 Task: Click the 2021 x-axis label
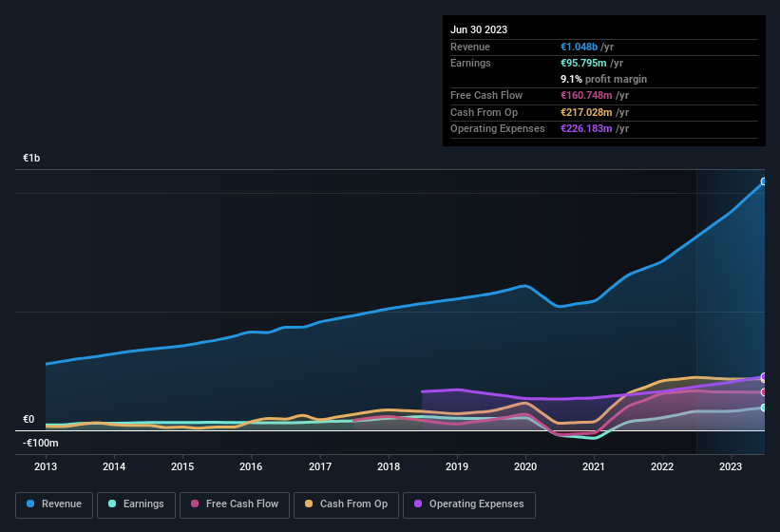click(594, 466)
